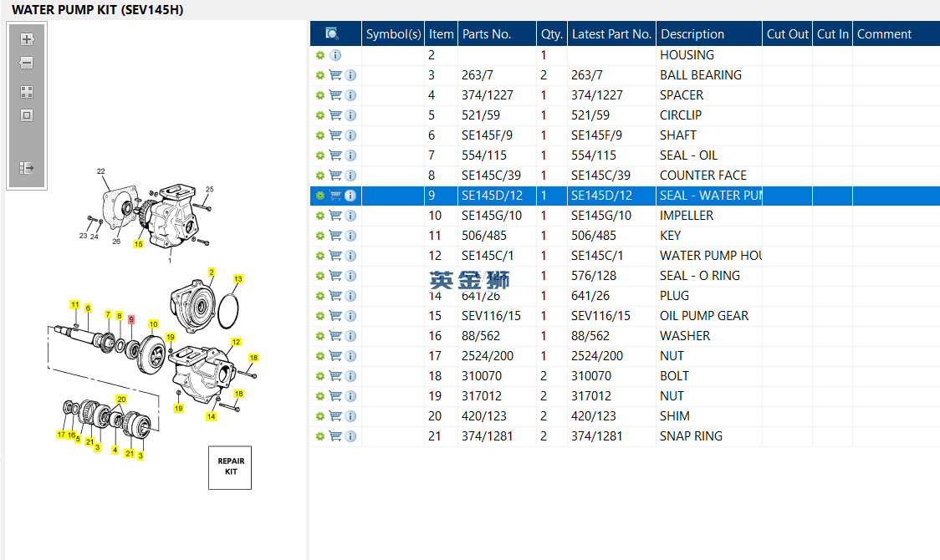Add BOLT 310070 to cart
The width and height of the screenshot is (940, 560).
pos(335,376)
